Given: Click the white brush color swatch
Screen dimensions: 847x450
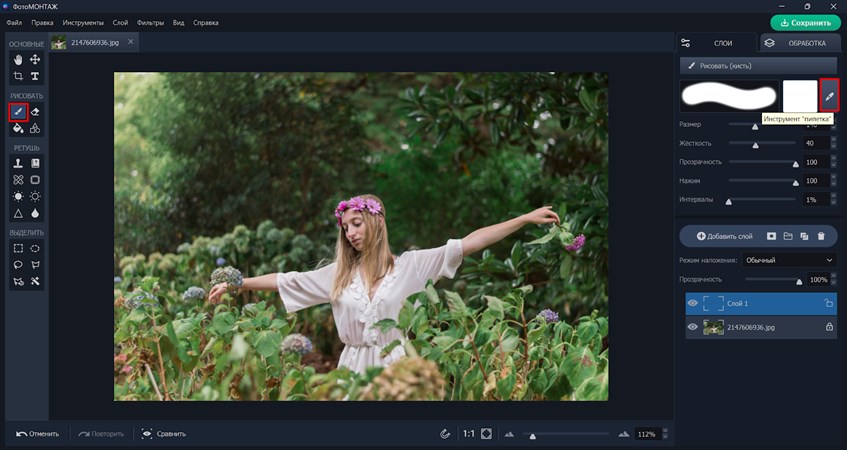Looking at the screenshot, I should click(799, 96).
